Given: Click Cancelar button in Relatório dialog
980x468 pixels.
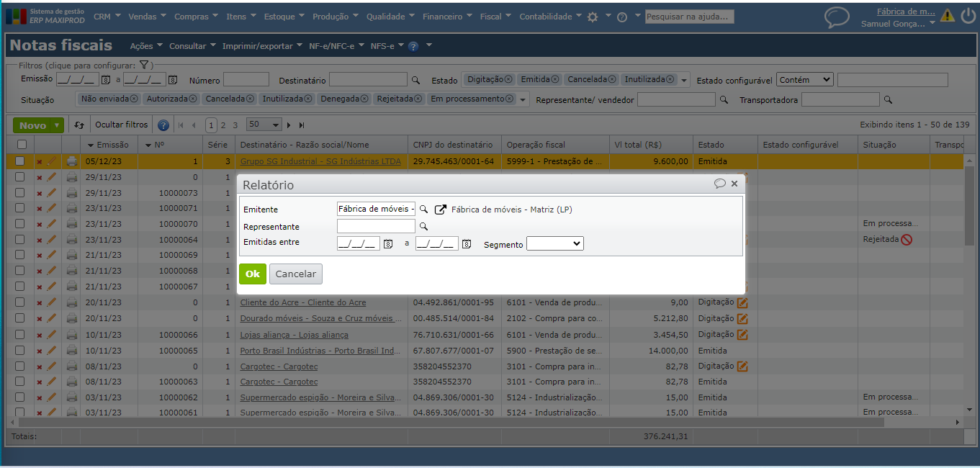Looking at the screenshot, I should click(296, 274).
